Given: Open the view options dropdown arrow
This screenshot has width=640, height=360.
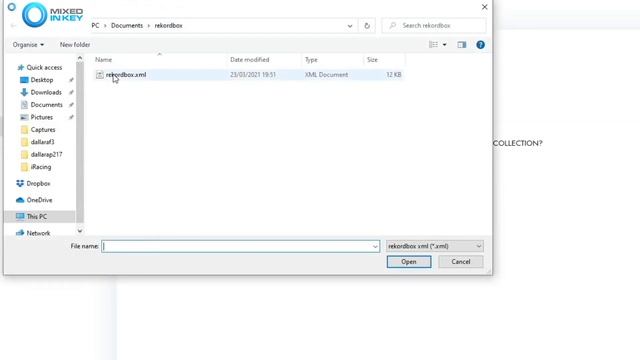Looking at the screenshot, I should [x=444, y=44].
